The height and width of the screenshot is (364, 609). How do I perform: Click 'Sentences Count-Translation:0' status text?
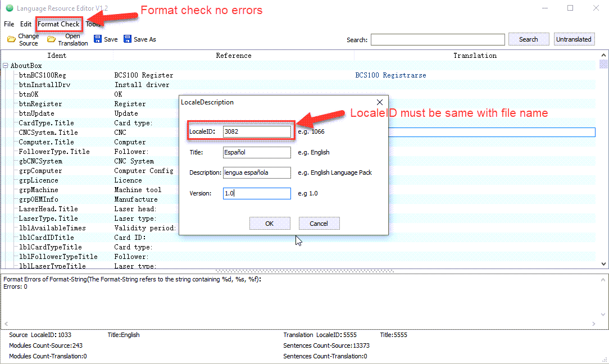click(325, 356)
